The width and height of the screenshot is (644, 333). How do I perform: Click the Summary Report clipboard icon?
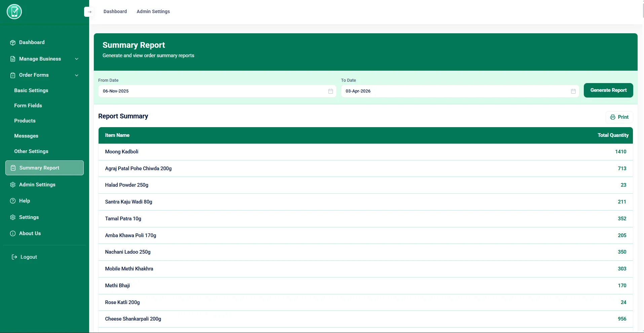[x=13, y=168]
